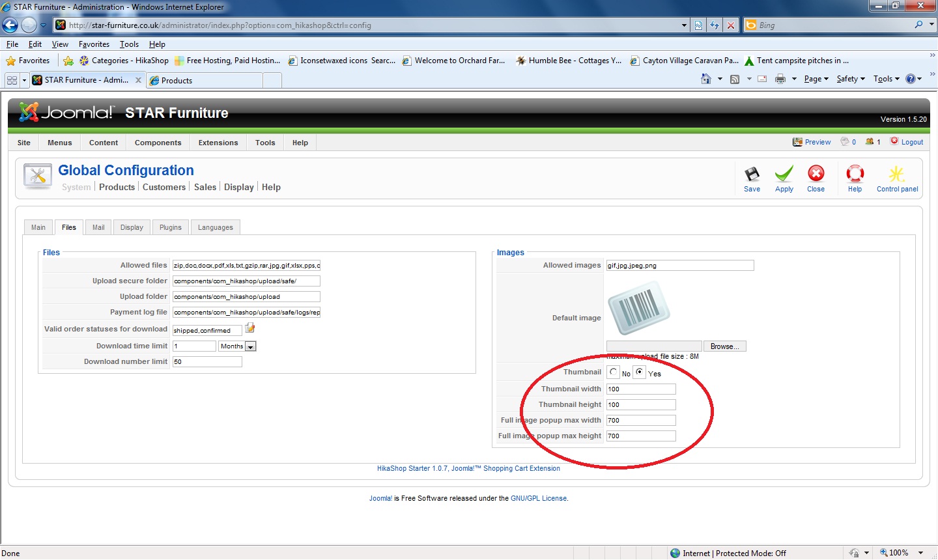Close the STAR Furniture browser tab

138,80
